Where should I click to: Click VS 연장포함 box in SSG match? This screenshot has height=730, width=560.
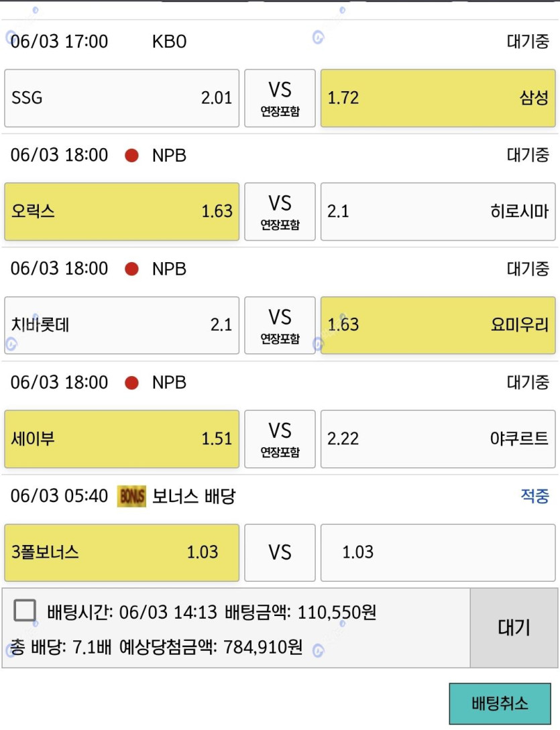pyautogui.click(x=280, y=99)
